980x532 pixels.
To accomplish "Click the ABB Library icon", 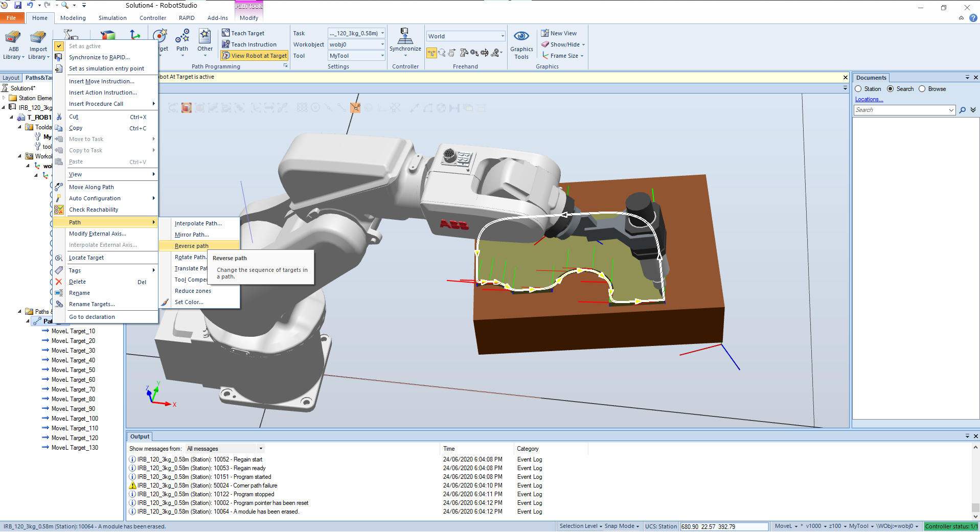I will point(13,39).
